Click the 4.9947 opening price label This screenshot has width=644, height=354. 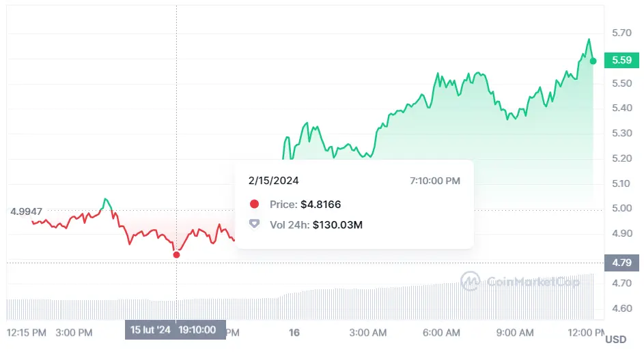(27, 211)
